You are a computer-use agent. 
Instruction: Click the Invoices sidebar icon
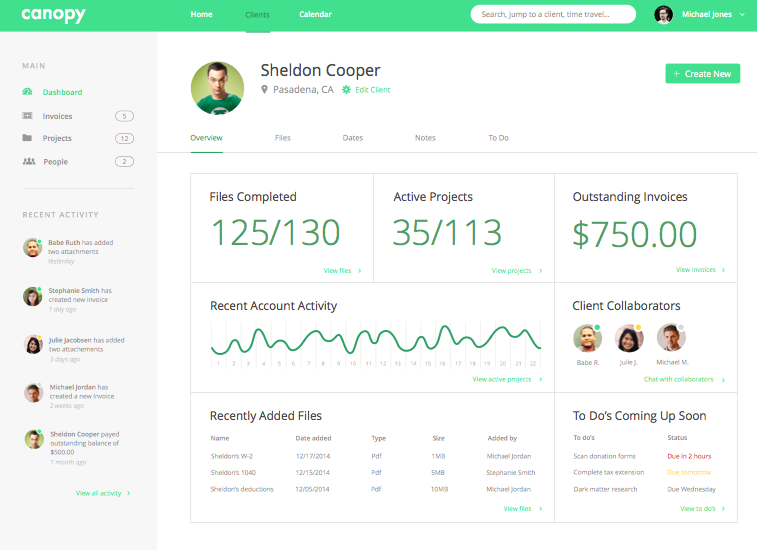point(28,115)
